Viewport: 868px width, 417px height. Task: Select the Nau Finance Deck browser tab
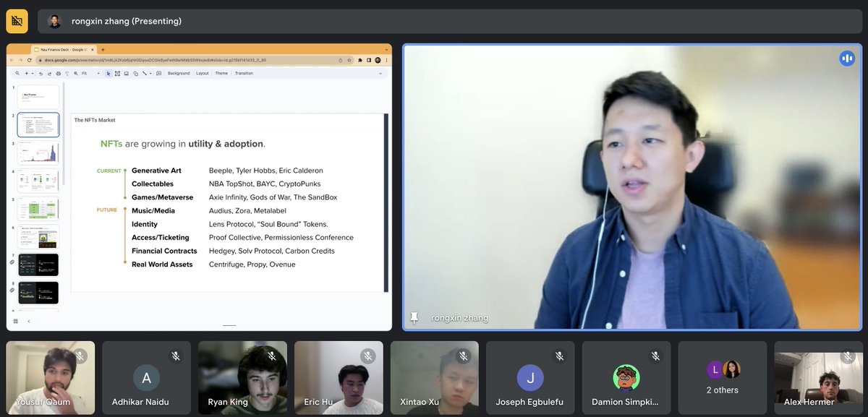coord(64,50)
